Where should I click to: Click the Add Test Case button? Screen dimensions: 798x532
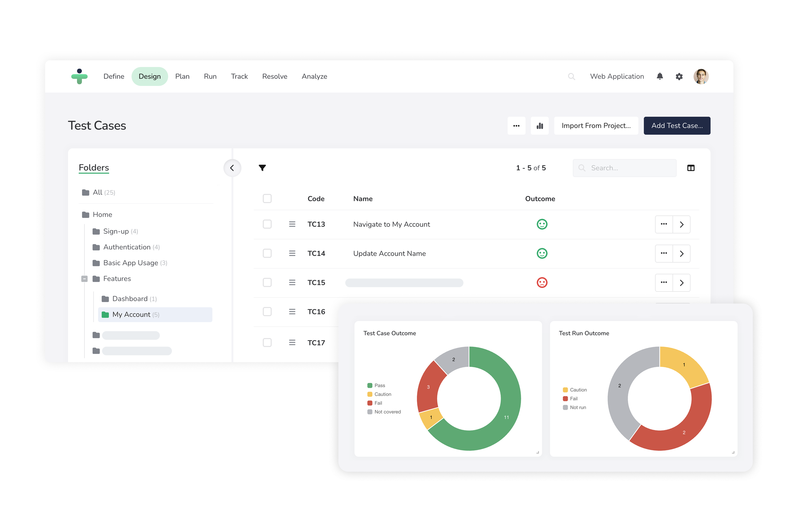(677, 126)
